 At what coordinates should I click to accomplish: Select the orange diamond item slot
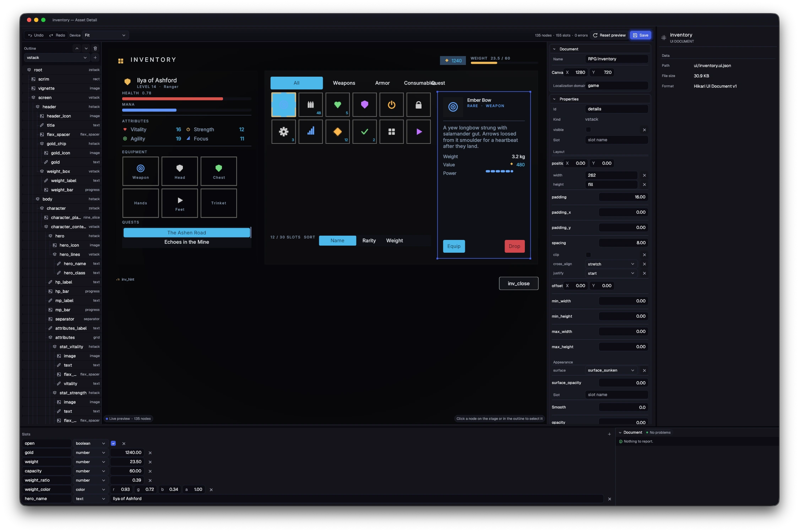pos(338,132)
